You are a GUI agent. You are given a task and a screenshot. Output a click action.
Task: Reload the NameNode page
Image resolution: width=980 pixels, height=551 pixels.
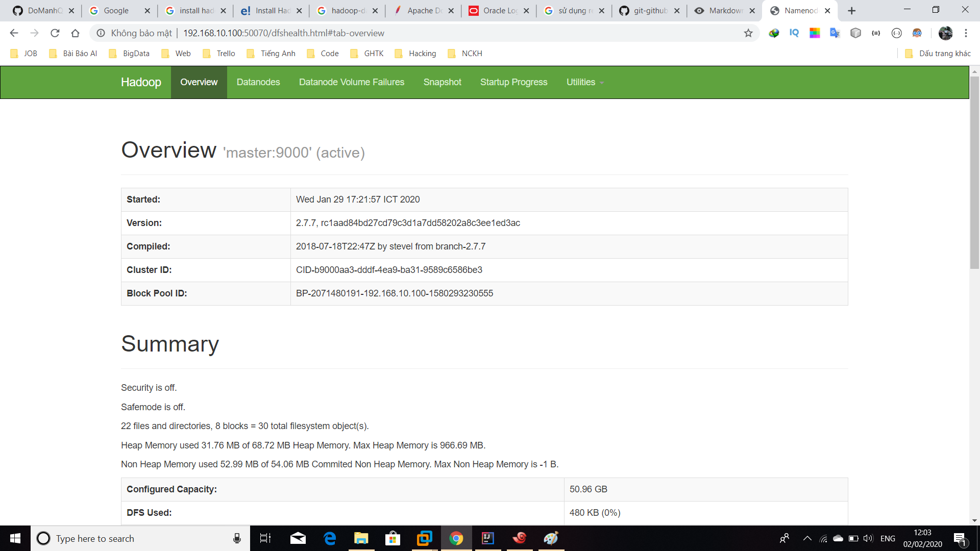click(55, 33)
